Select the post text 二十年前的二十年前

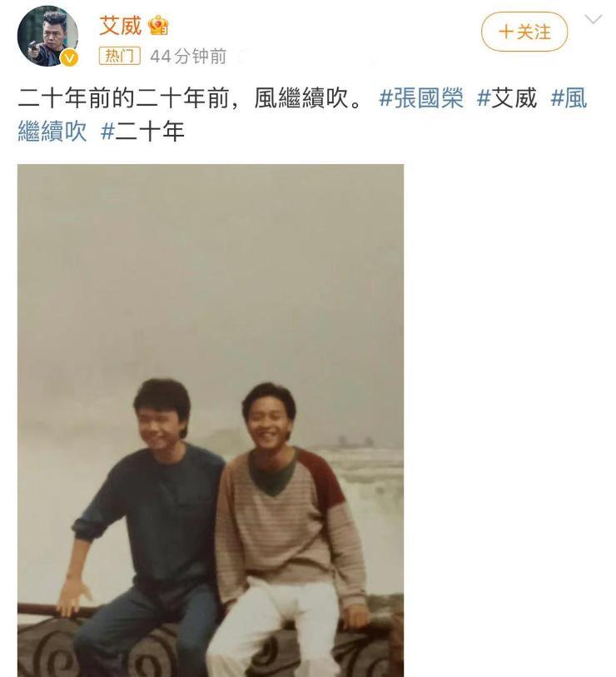[124, 98]
